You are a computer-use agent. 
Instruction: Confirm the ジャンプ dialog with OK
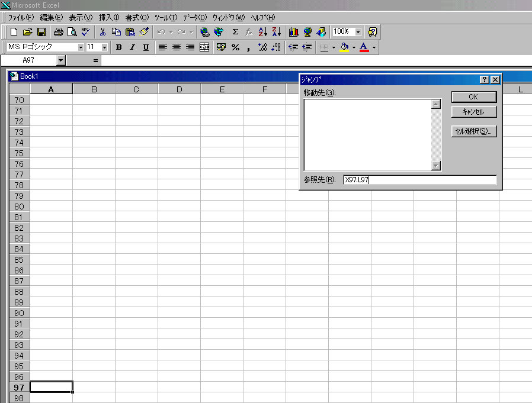pos(473,97)
